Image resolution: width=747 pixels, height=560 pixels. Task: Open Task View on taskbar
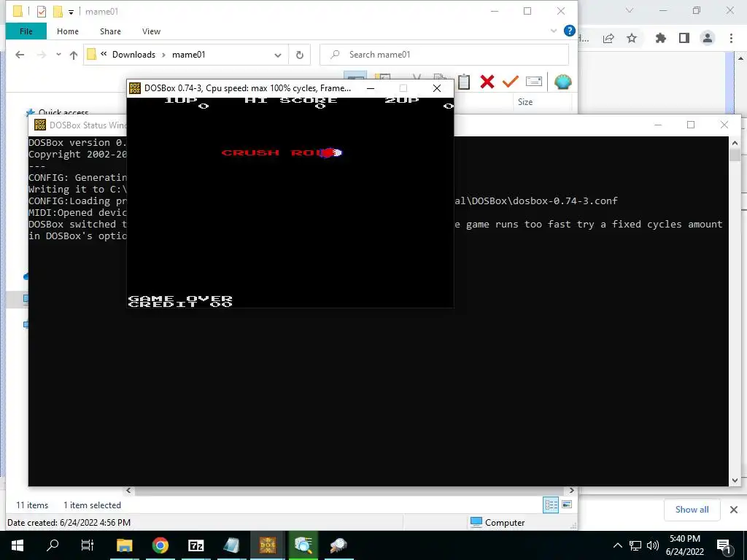[x=88, y=545]
